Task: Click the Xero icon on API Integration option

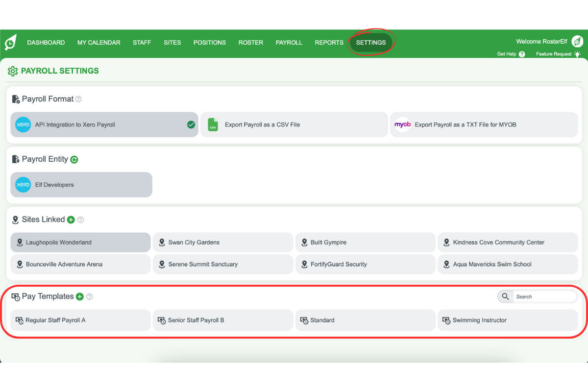Action: pos(23,124)
